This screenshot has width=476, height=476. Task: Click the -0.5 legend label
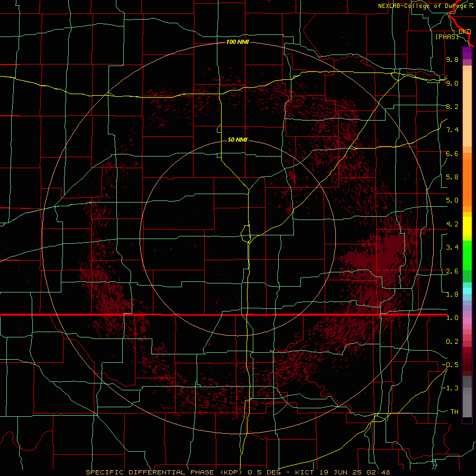point(450,365)
